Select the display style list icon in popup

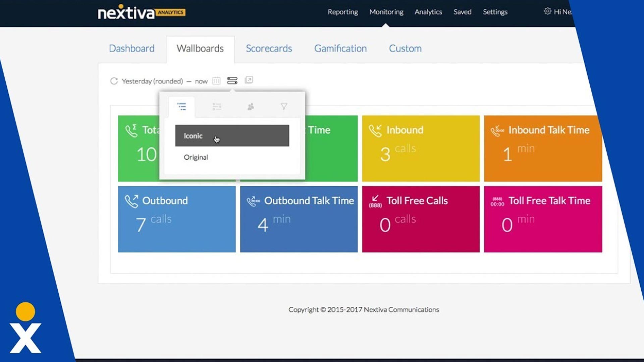point(181,107)
